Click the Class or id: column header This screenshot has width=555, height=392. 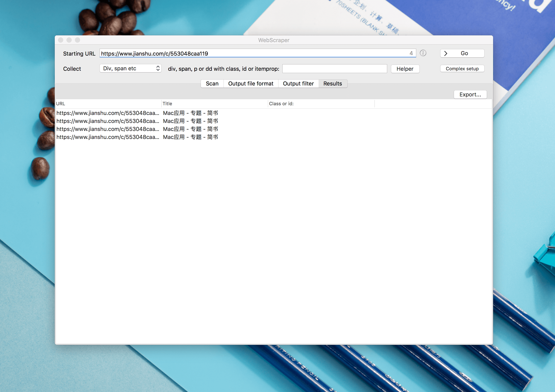[321, 104]
